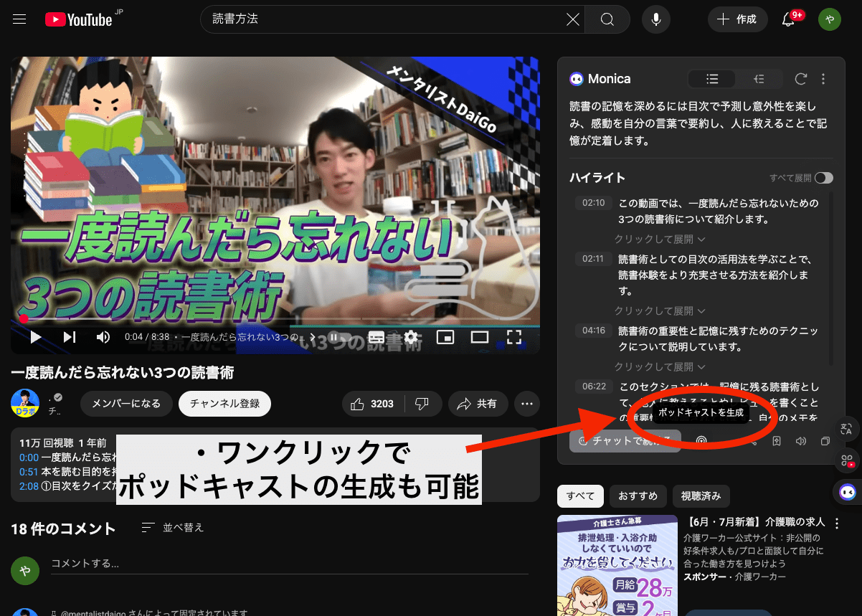Refresh the Monica summary
The height and width of the screenshot is (616, 862).
tap(801, 79)
